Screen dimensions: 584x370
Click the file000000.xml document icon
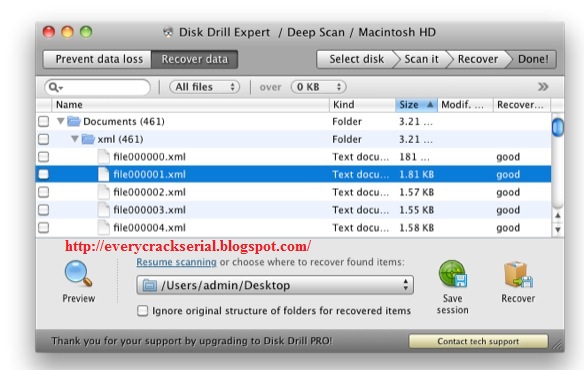coord(104,157)
